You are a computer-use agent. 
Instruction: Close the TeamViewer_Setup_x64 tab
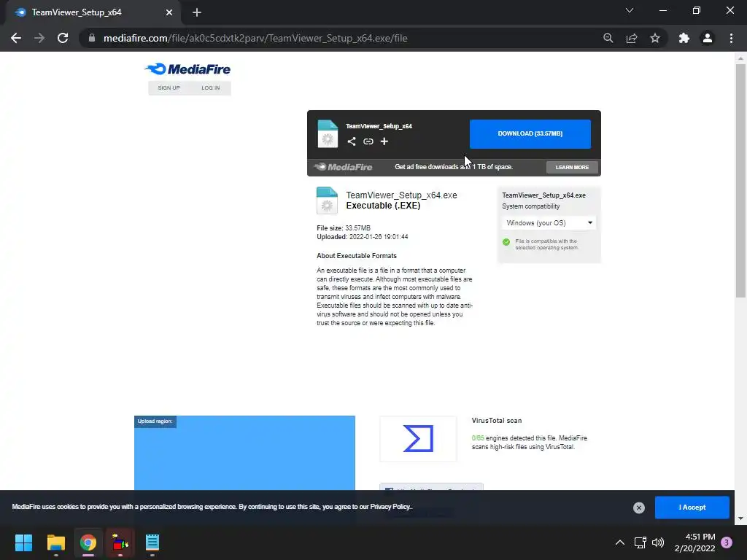tap(169, 12)
